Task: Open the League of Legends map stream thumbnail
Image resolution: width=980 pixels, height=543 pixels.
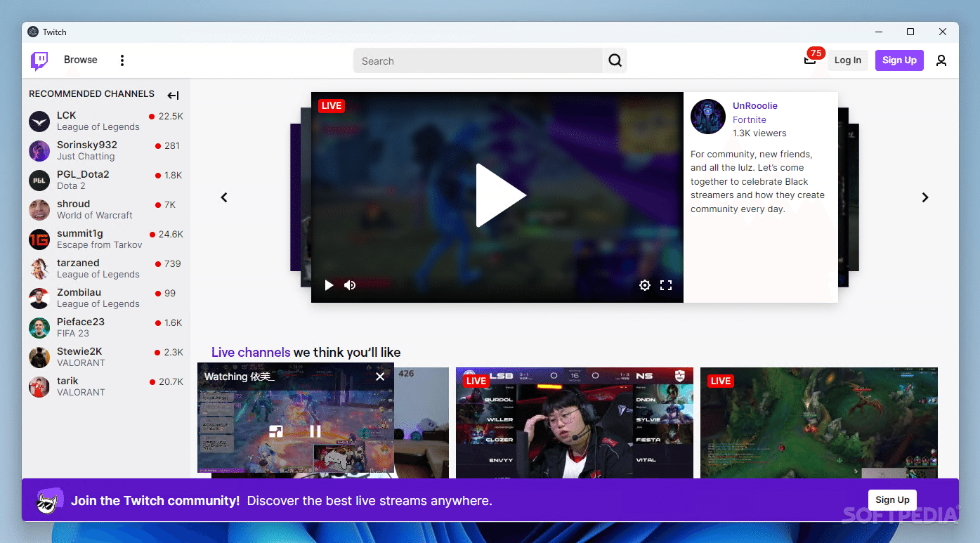Action: 819,423
